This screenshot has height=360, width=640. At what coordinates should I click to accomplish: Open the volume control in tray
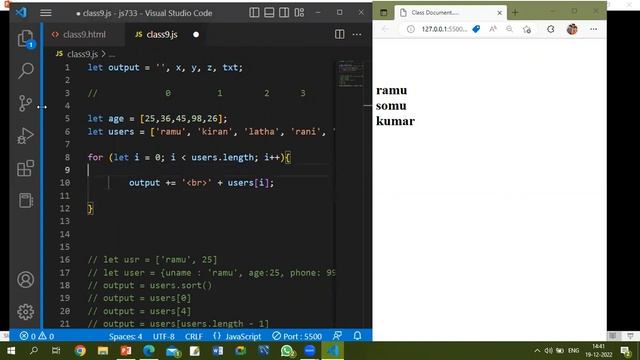549,351
